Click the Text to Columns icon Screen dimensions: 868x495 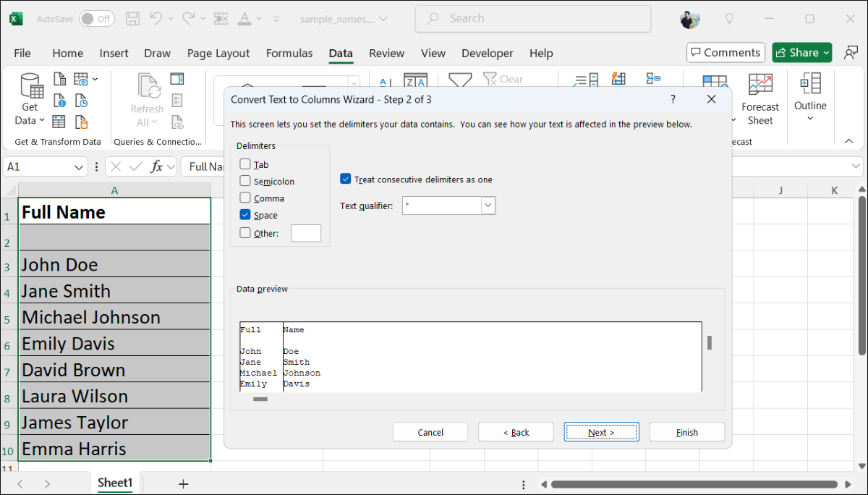point(584,80)
